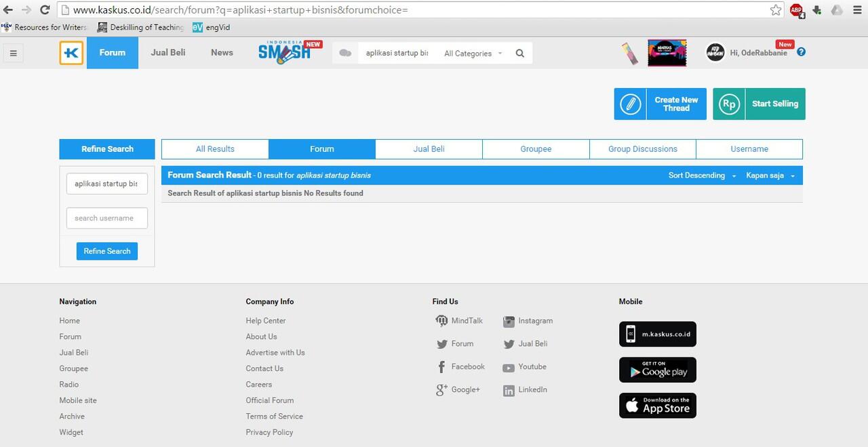Screen dimensions: 868x447
Task: Open the All Categories dropdown
Action: [472, 53]
